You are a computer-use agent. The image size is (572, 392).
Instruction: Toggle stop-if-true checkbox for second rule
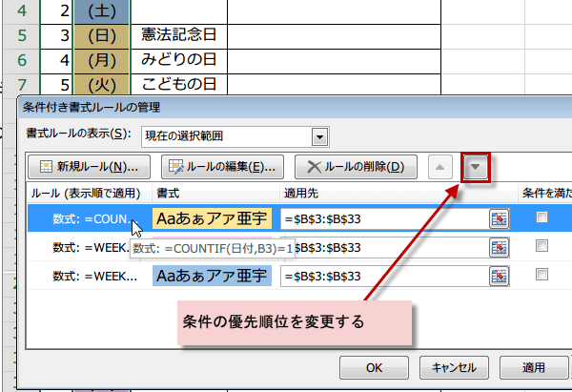click(x=541, y=246)
